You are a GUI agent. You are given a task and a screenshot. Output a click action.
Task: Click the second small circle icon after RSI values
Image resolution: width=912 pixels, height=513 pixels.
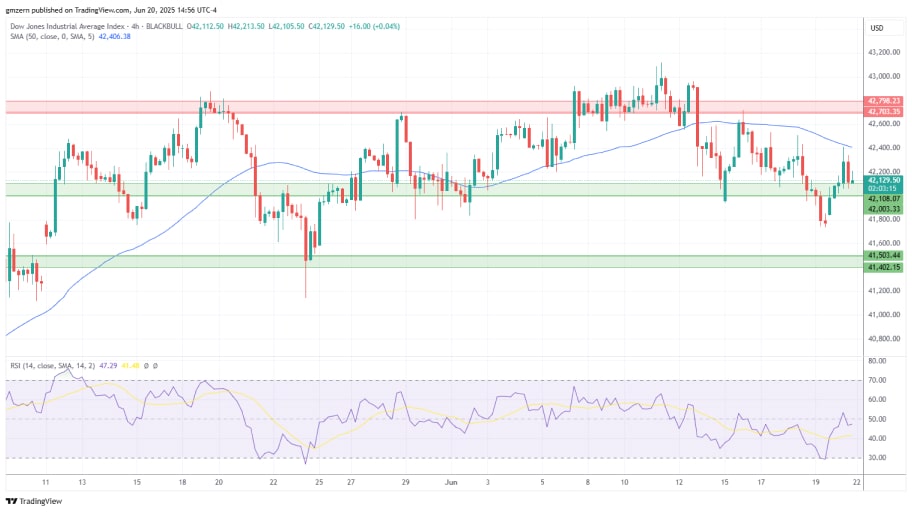point(157,367)
